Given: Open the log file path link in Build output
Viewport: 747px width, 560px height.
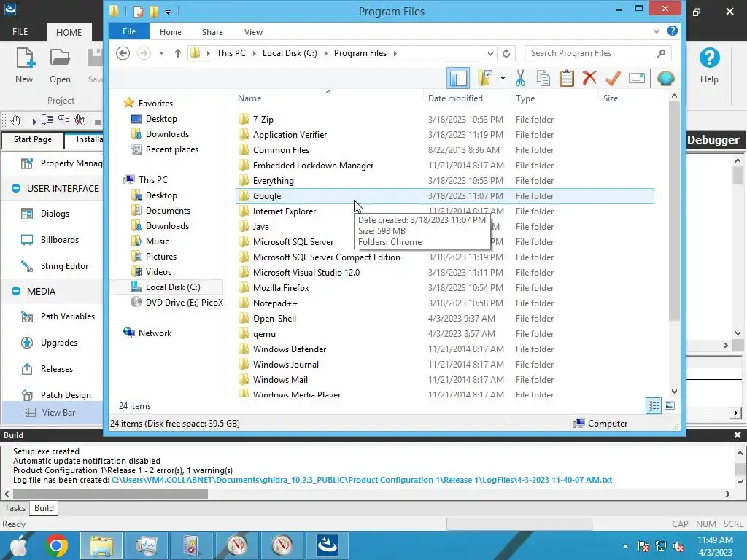Looking at the screenshot, I should pos(362,480).
